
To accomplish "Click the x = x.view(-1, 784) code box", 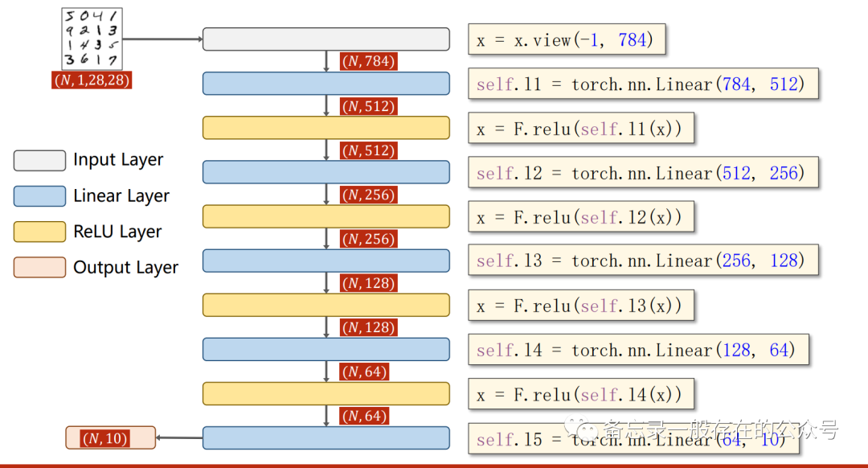I will 567,39.
